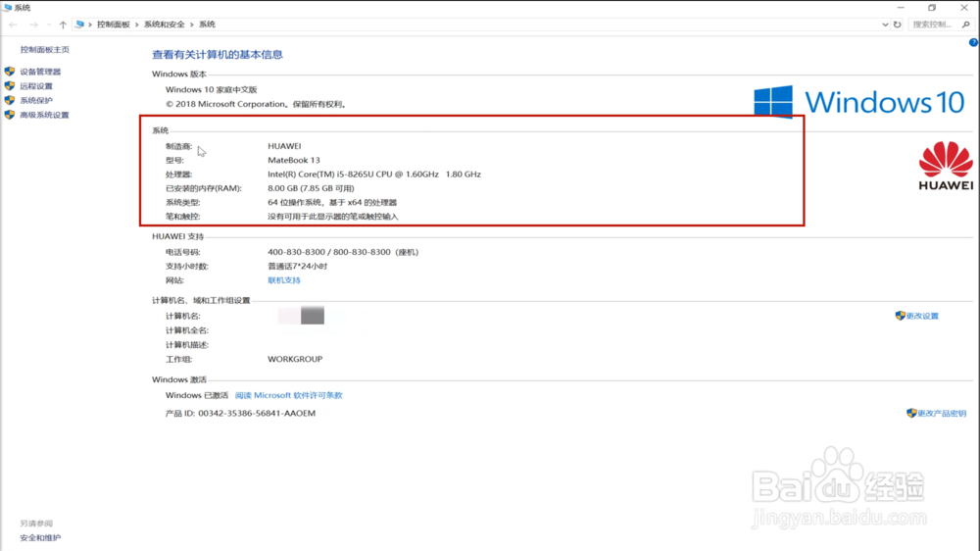Viewport: 980px width, 551px height.
Task: Go back using the back arrow
Action: (13, 25)
